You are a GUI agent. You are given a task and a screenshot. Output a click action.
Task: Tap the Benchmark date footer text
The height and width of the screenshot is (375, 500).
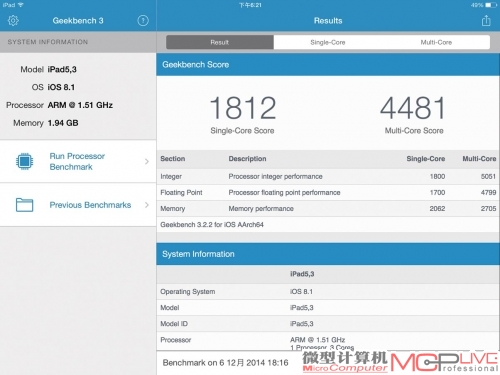click(225, 363)
